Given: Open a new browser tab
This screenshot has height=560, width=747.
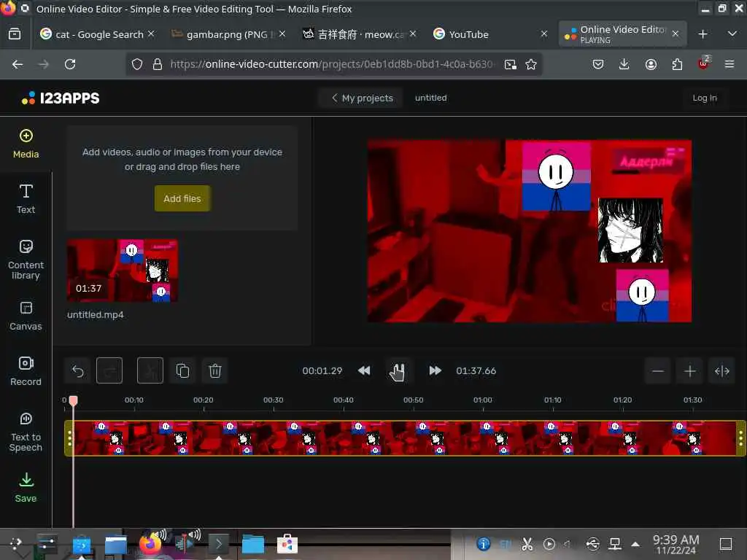Looking at the screenshot, I should pyautogui.click(x=703, y=34).
